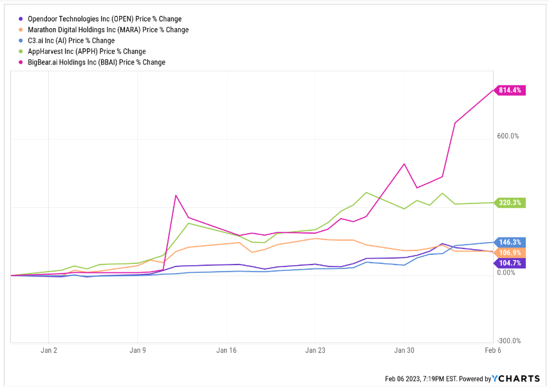Image resolution: width=549 pixels, height=392 pixels.
Task: Click the 814.4% BBAI value flag
Action: [511, 90]
